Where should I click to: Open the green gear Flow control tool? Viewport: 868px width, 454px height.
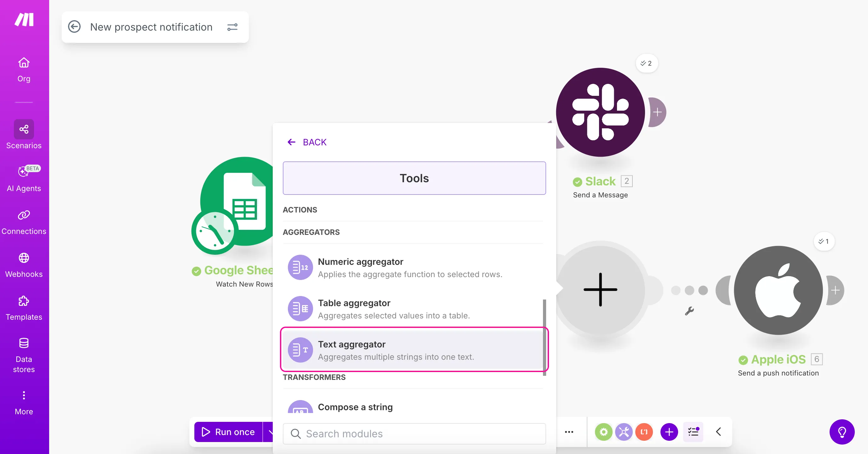point(603,432)
